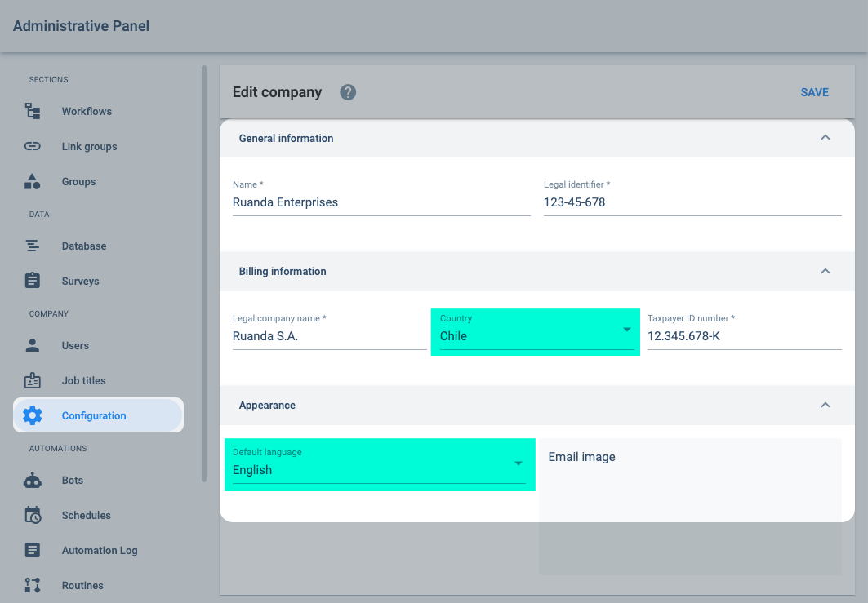The image size is (868, 603).
Task: Collapse the Appearance section
Action: pyautogui.click(x=826, y=405)
